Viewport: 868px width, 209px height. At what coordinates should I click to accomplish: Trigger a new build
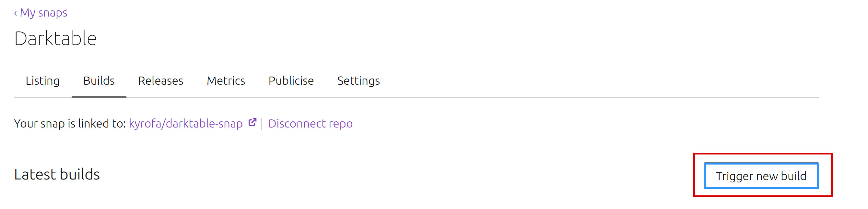(761, 176)
